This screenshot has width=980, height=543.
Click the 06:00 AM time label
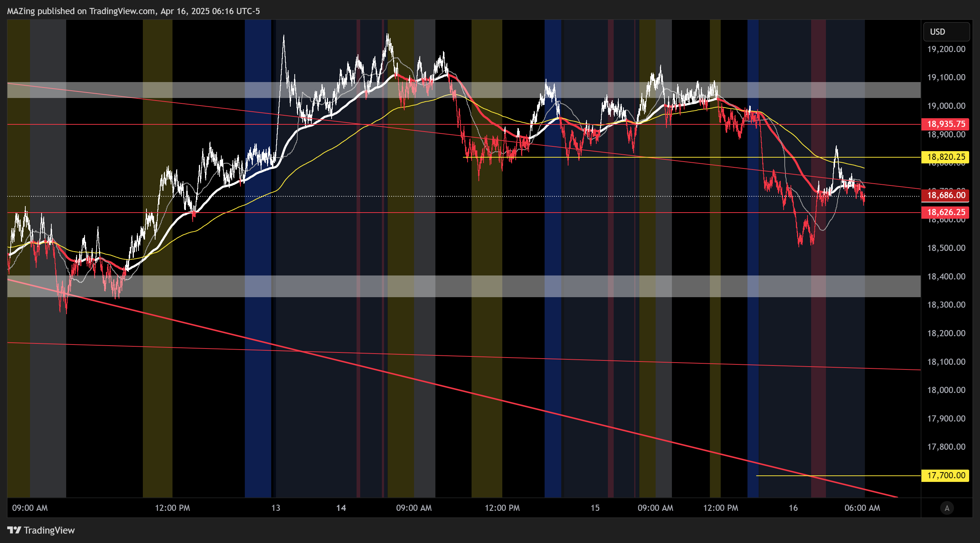[862, 508]
